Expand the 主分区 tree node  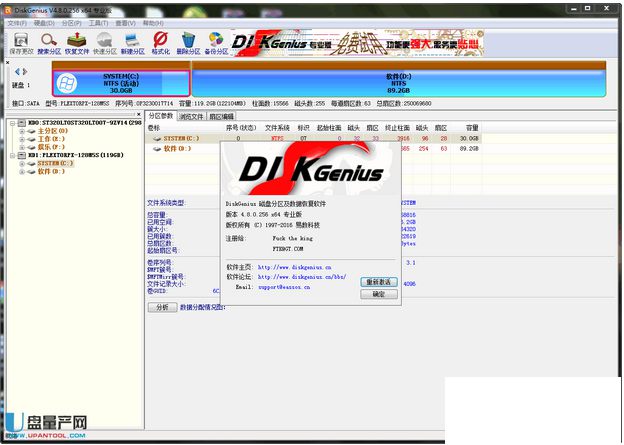(22, 131)
